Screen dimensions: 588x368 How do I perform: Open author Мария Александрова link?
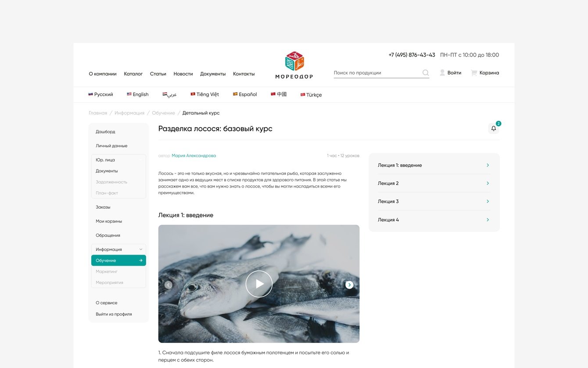[194, 156]
